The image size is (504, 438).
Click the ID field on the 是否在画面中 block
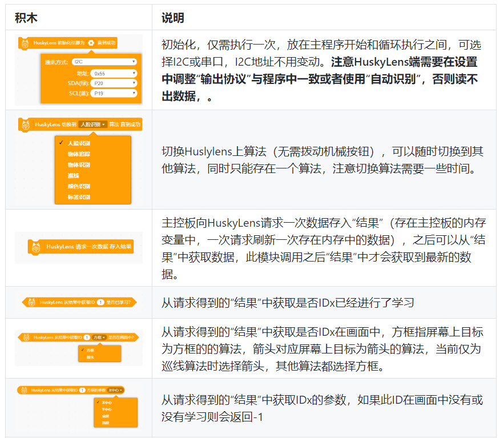coord(87,337)
